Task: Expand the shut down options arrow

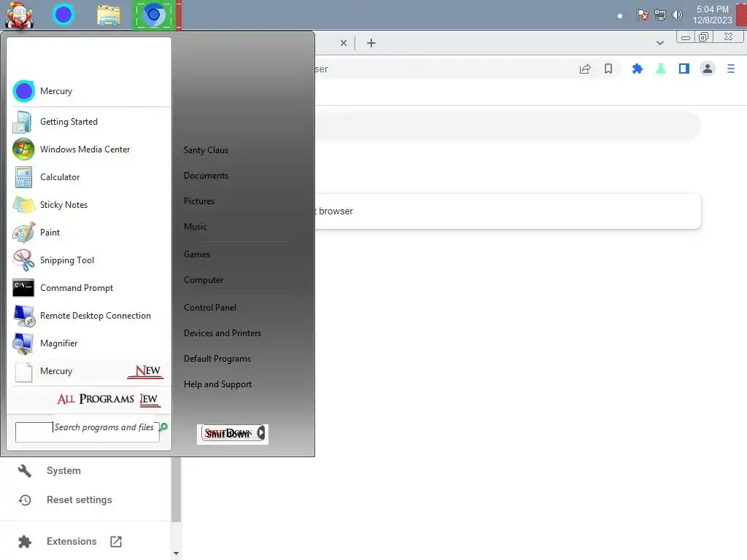Action: pos(260,433)
